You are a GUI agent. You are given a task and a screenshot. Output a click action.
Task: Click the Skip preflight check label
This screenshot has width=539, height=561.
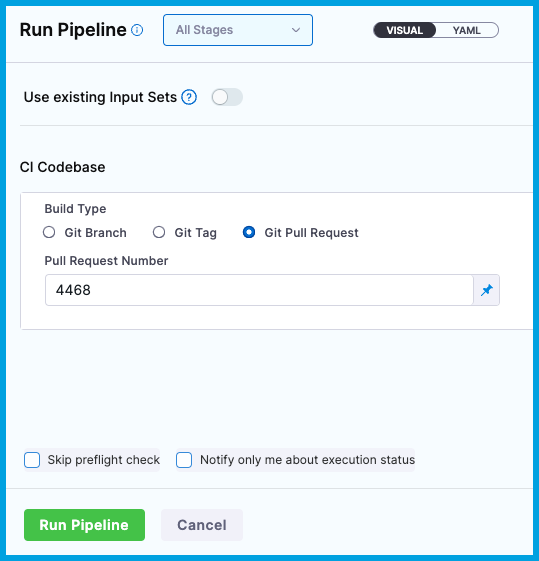pos(104,460)
